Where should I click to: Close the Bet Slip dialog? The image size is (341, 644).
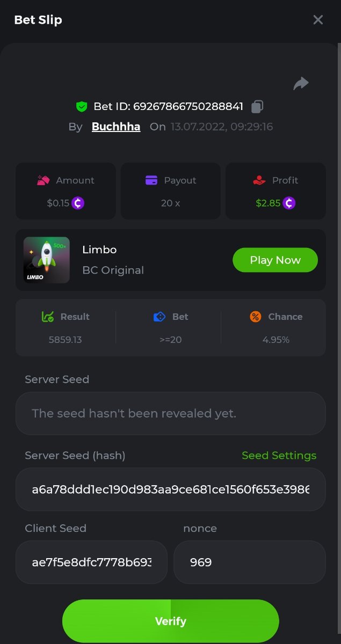pyautogui.click(x=318, y=20)
